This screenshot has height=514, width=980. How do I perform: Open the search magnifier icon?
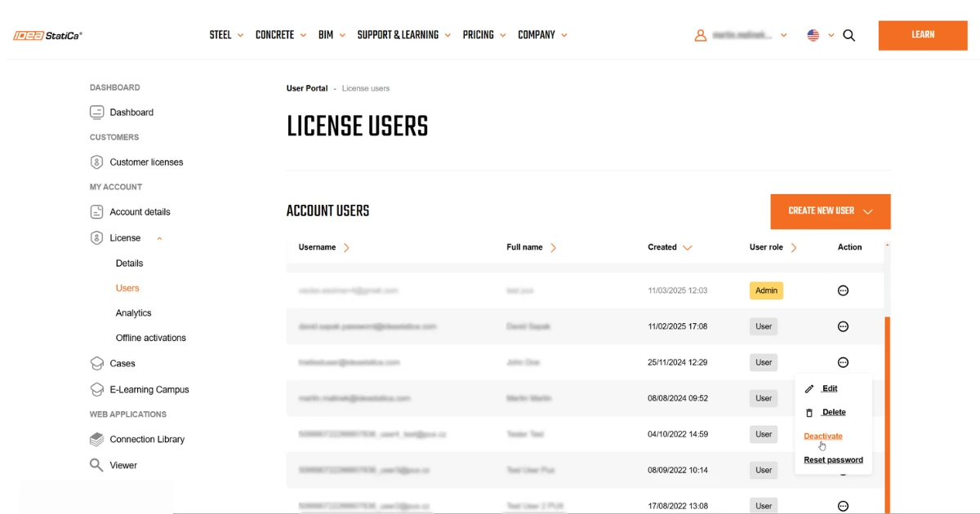(849, 35)
